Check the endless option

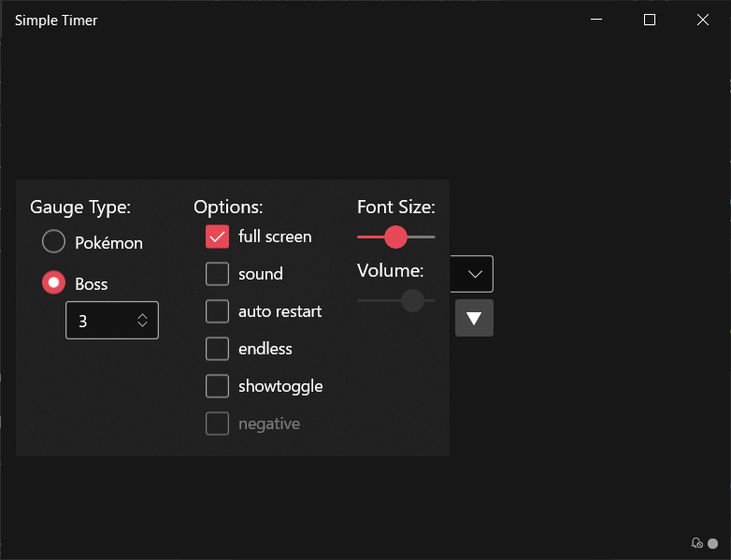pos(217,349)
